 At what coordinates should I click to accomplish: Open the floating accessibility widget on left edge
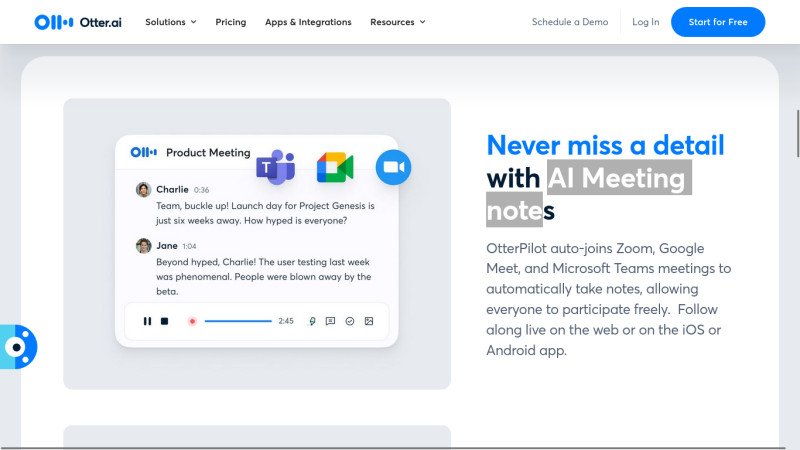17,347
